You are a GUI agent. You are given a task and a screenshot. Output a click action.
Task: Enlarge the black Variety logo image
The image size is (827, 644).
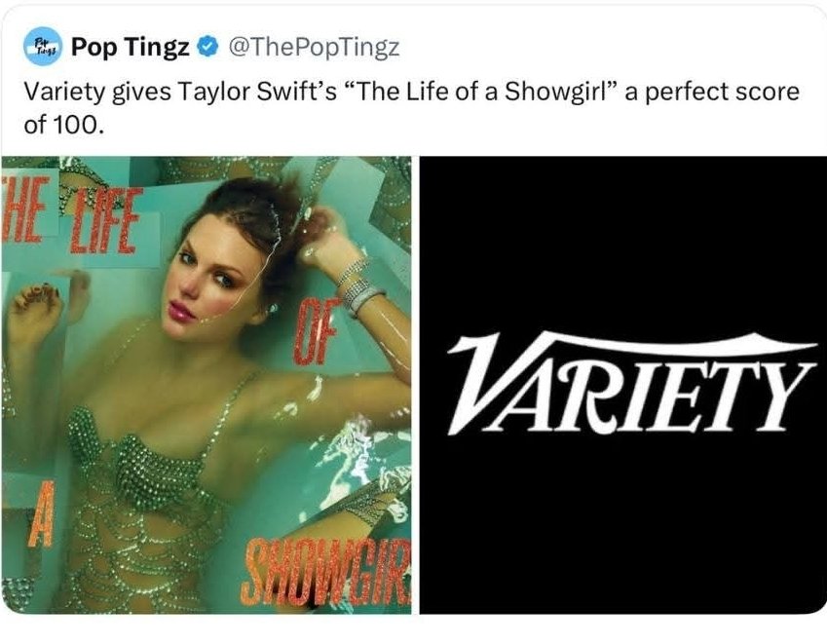pos(622,385)
